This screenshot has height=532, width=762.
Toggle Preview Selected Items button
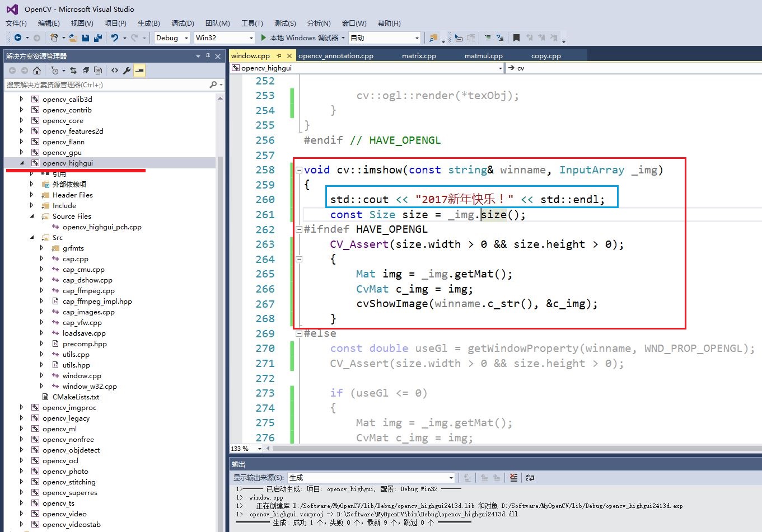coord(139,70)
